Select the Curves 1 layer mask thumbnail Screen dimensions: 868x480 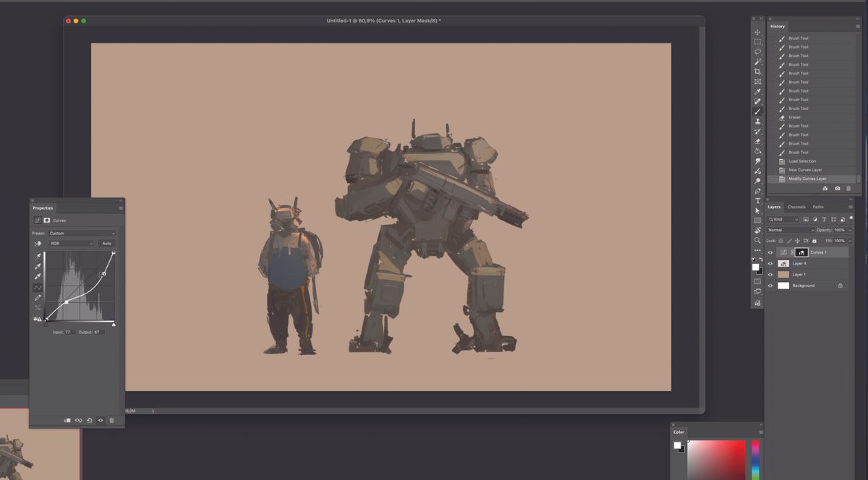[801, 252]
